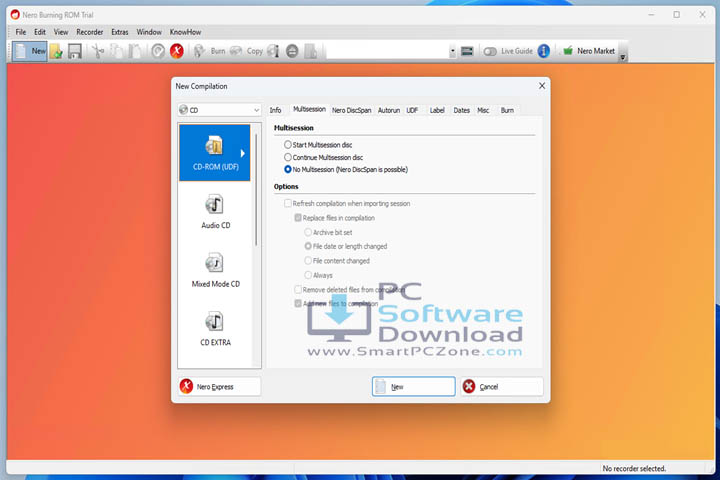720x480 pixels.
Task: Click the Copy documents toolbar icon
Action: (x=117, y=51)
